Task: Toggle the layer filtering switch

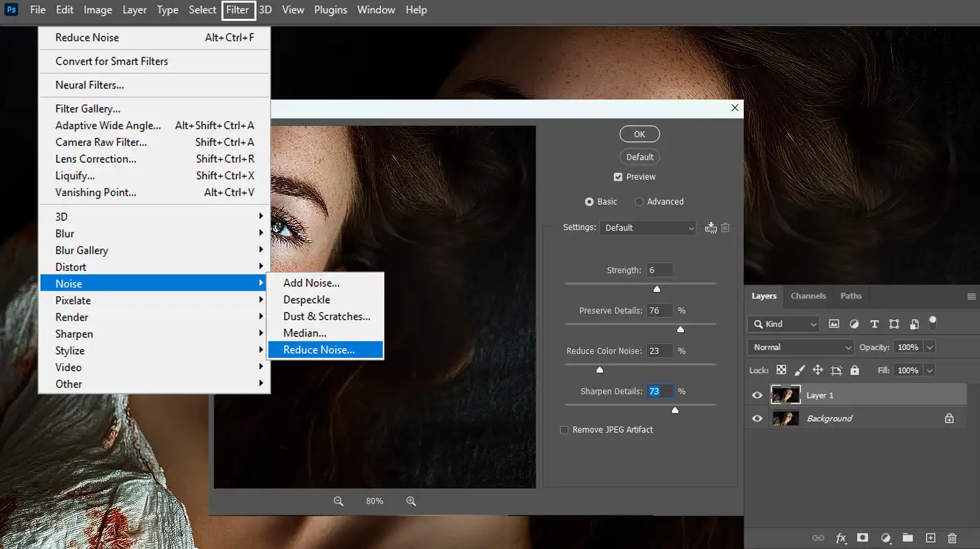Action: pos(932,322)
